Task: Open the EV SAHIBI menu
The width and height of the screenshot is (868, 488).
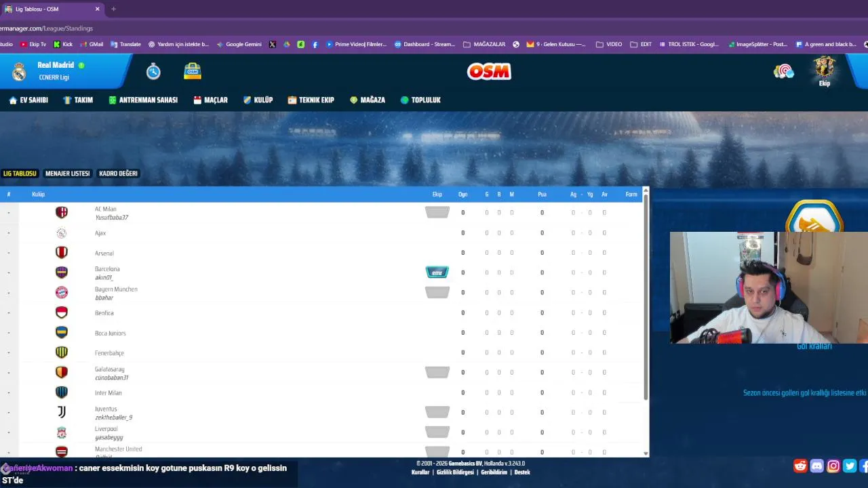Action: point(28,100)
